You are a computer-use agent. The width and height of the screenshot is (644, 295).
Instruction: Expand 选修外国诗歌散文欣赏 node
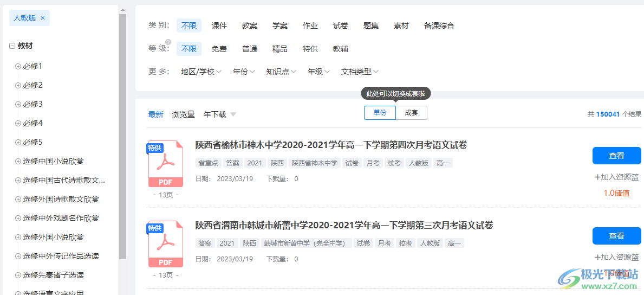coord(18,199)
